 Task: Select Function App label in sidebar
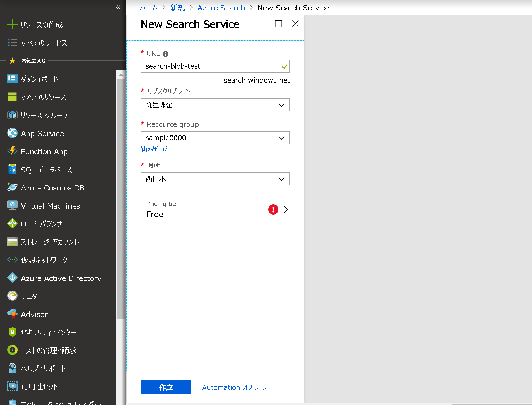click(x=44, y=151)
